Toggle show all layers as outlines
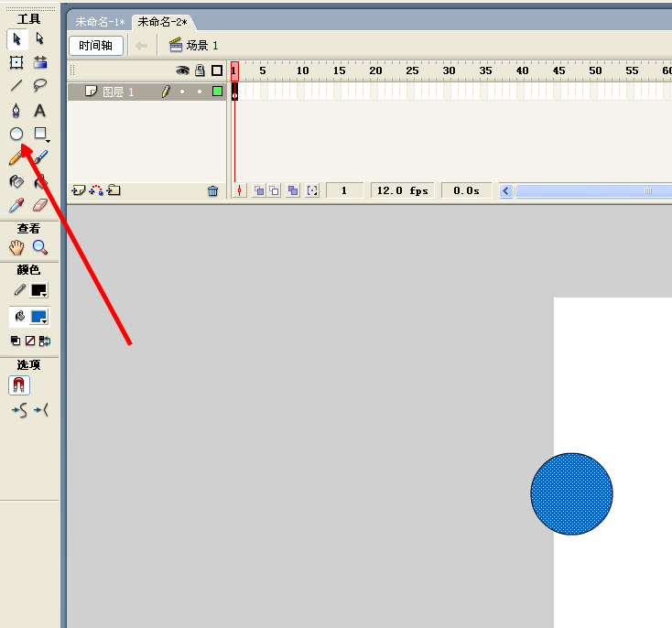 (217, 70)
